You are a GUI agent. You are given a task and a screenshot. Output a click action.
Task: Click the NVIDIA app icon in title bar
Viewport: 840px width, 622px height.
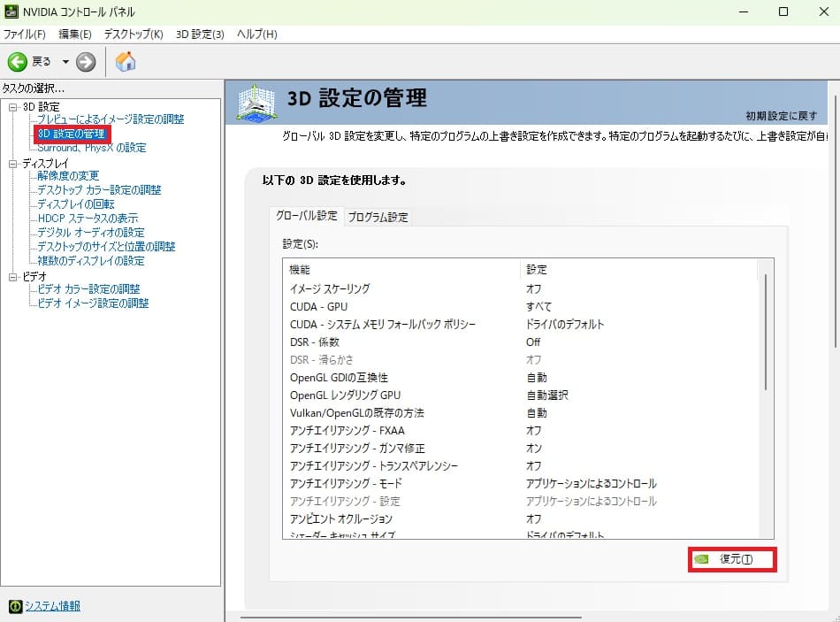coord(11,12)
